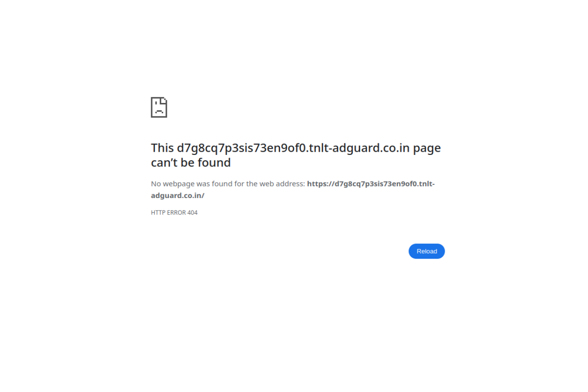
Task: Click the "HTTP ERROR 404" message
Action: point(174,213)
